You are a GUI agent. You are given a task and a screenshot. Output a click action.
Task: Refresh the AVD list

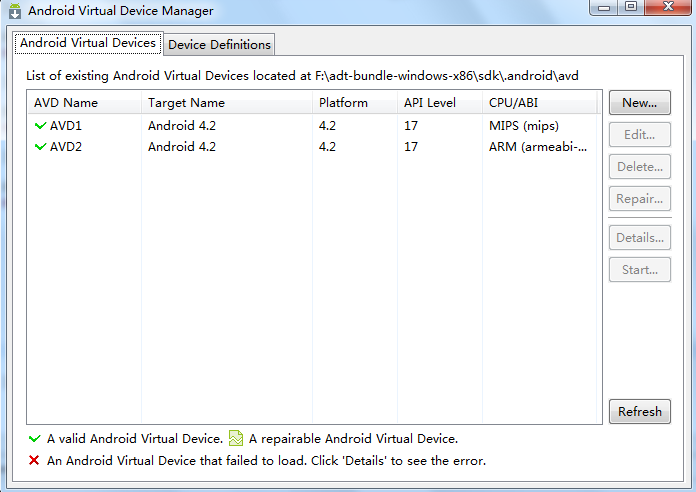point(640,412)
